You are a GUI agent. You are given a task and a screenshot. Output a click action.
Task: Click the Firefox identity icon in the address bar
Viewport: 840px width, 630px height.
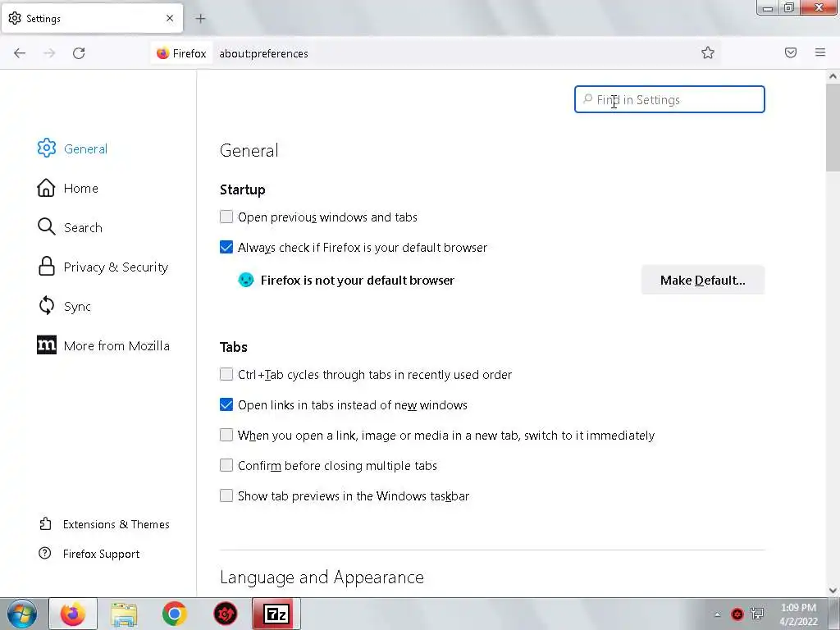click(x=163, y=53)
